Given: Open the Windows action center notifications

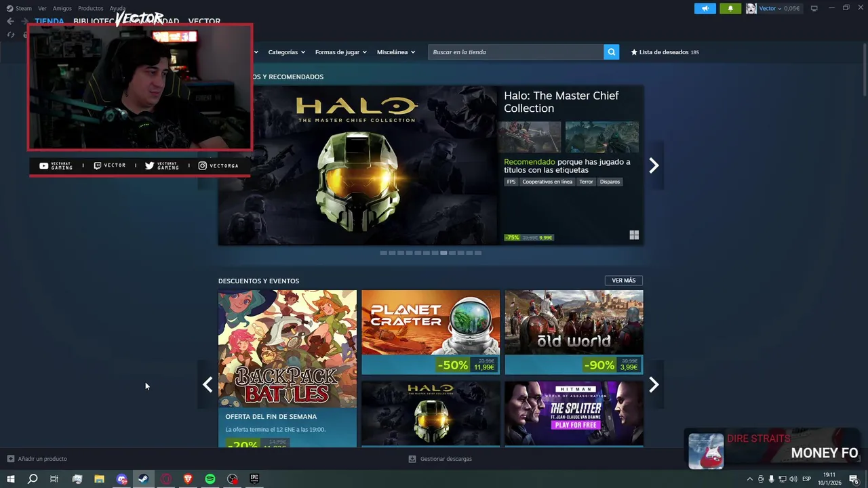Looking at the screenshot, I should pyautogui.click(x=854, y=479).
